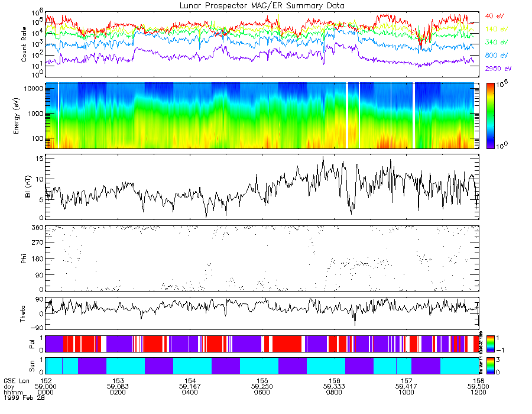Screen dimensions: 532x414
Task: Click the 'doy' row label
Action: (x=9, y=387)
